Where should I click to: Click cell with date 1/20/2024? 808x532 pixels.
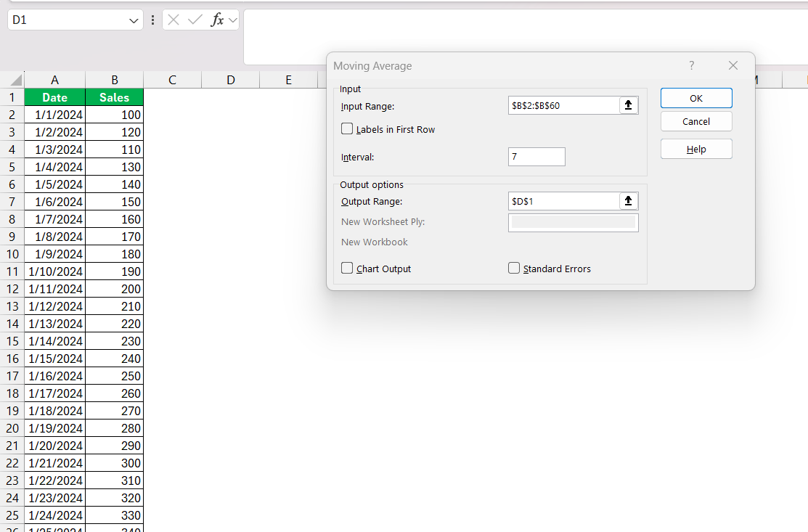click(54, 446)
